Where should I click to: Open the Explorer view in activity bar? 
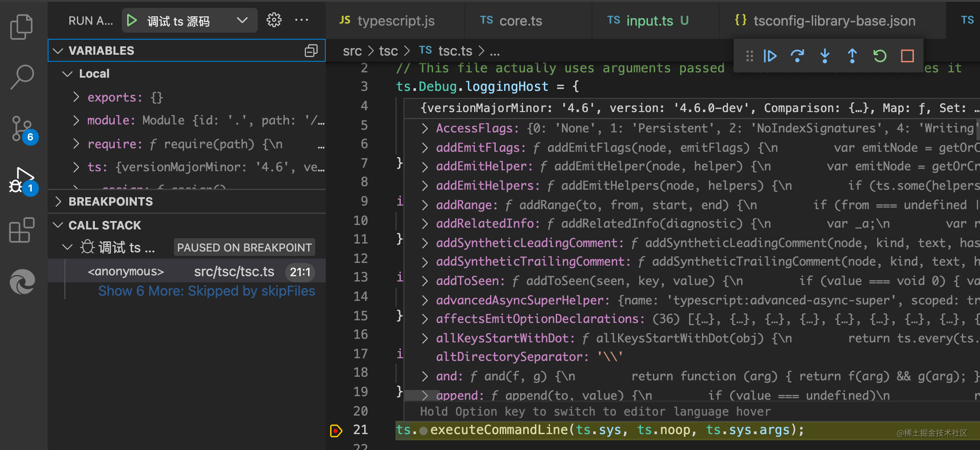(21, 26)
